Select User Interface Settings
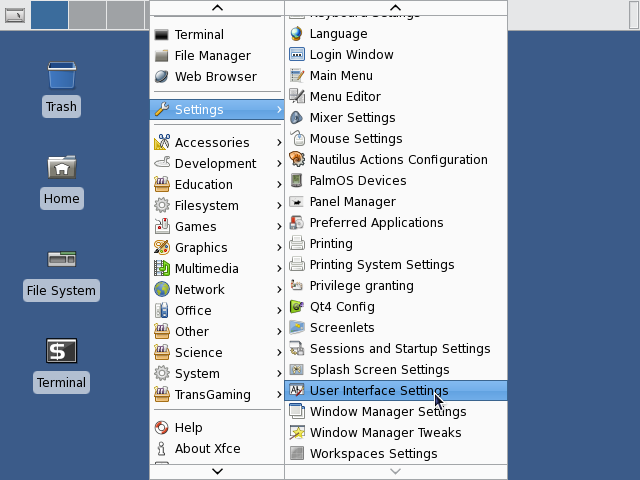This screenshot has height=480, width=640. (378, 391)
